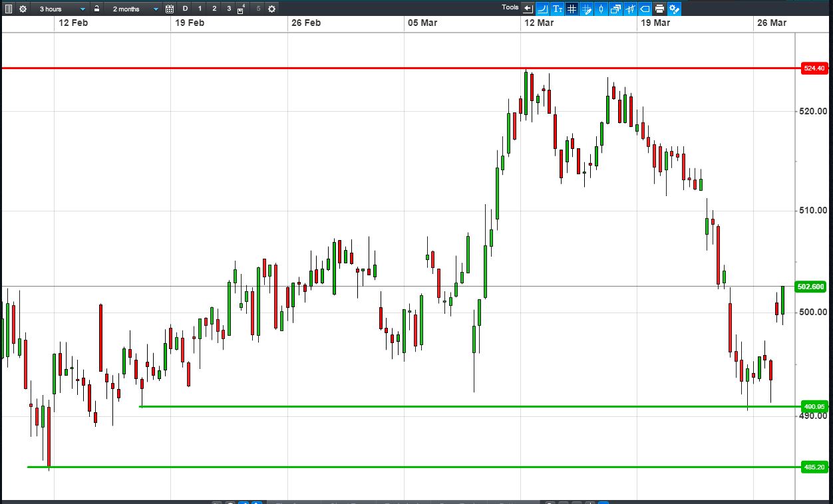This screenshot has height=504, width=833.
Task: Select the curve/line chart tool
Action: tap(542, 9)
